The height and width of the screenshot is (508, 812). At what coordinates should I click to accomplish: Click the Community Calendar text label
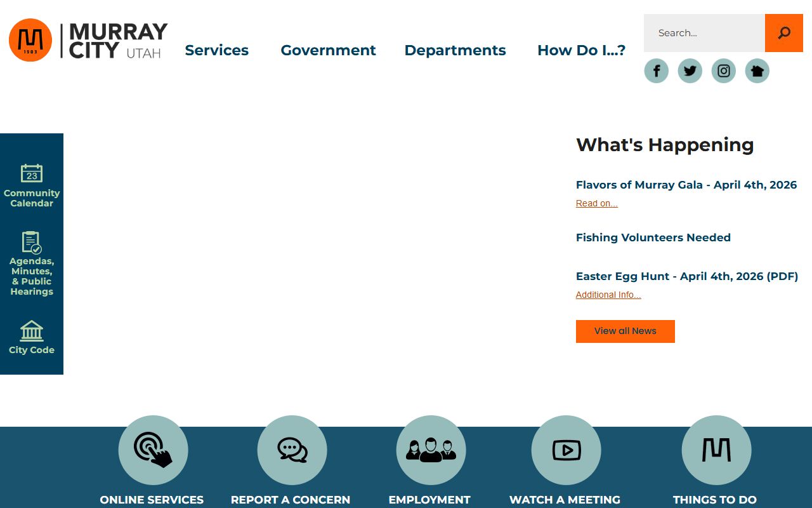32,198
